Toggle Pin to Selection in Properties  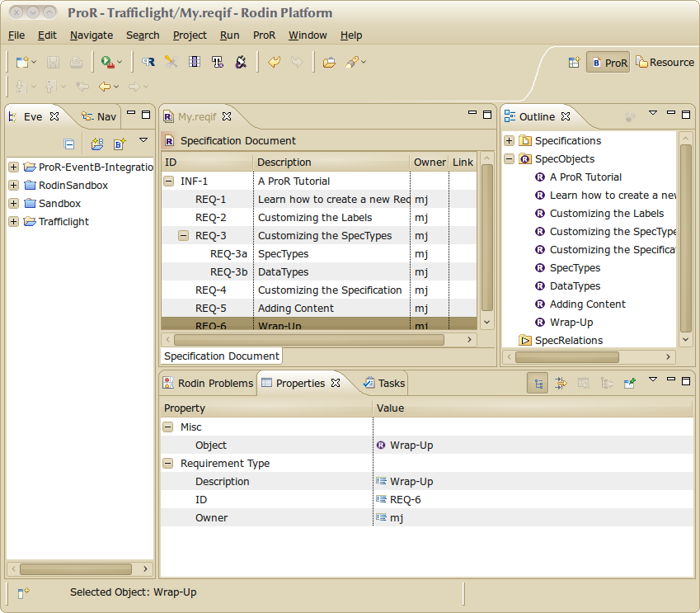pos(629,384)
